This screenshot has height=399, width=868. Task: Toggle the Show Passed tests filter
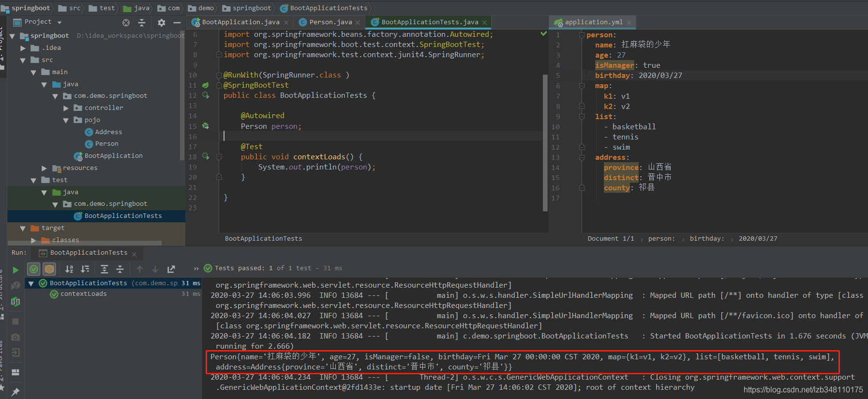point(34,269)
